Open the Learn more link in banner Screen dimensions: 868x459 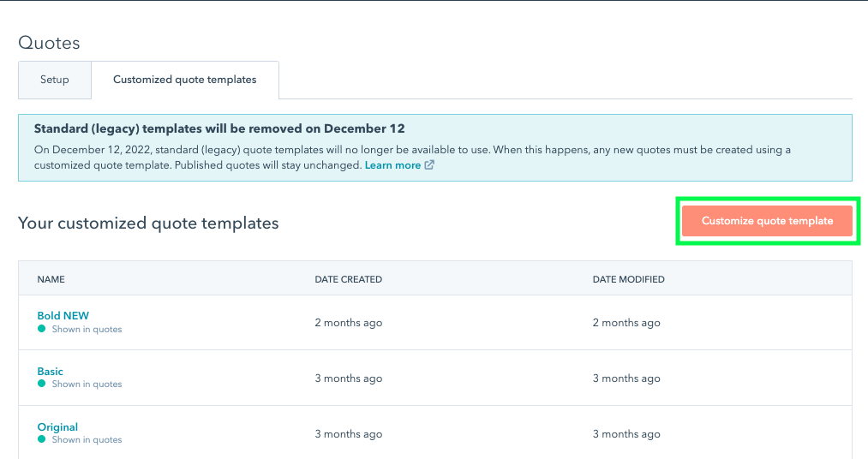click(392, 165)
